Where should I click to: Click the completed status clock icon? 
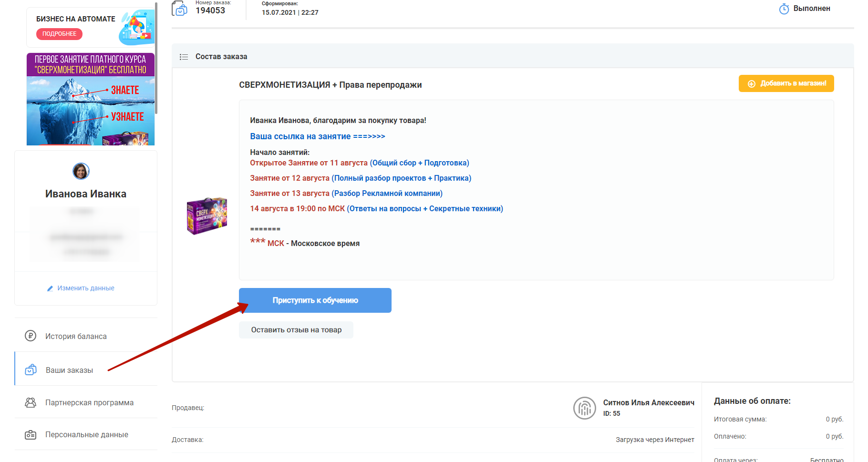pyautogui.click(x=784, y=9)
